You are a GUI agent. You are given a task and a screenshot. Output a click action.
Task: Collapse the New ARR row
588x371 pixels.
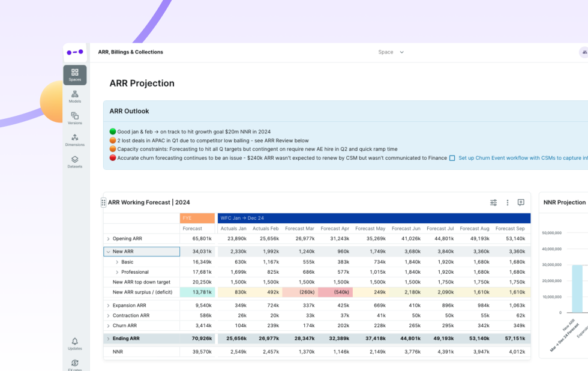pos(109,252)
